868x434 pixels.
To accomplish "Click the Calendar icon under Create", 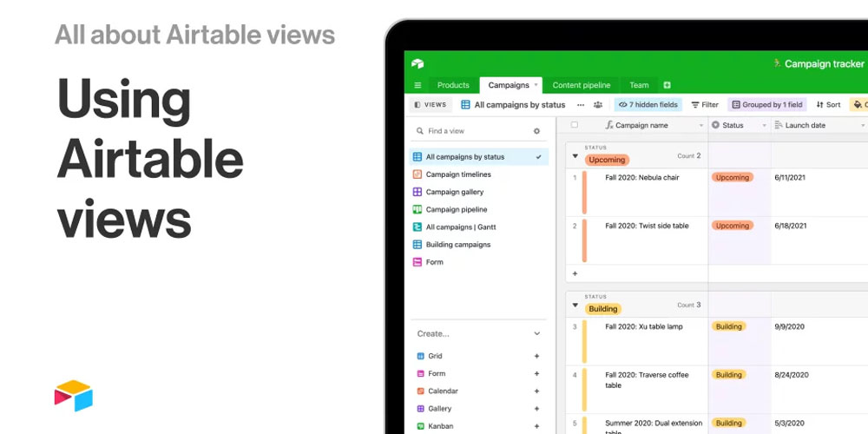I will [x=421, y=391].
